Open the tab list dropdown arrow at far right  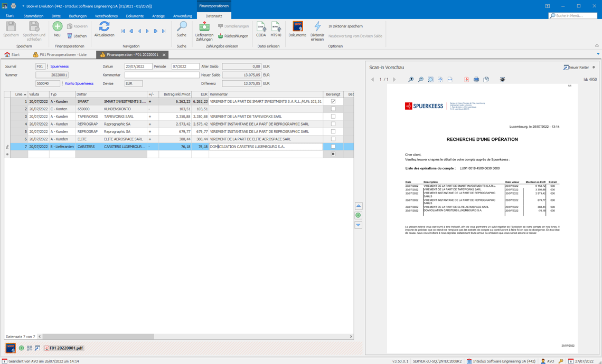click(598, 54)
